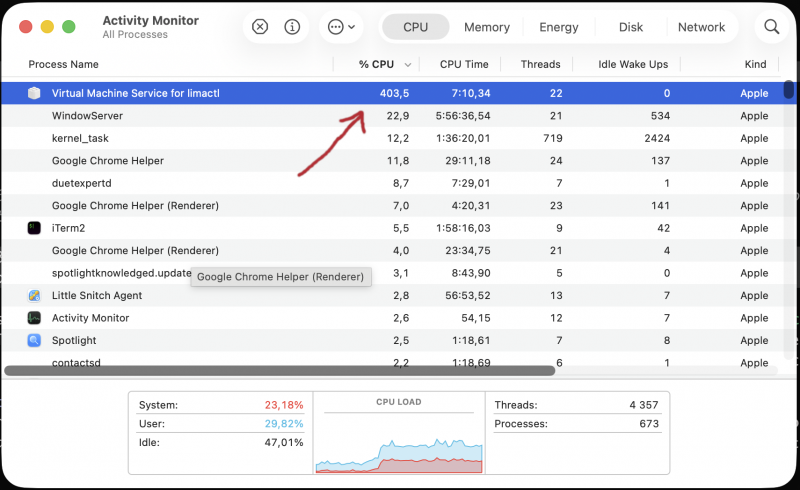Select Chrome Helper (Renderer) with 4,0 CPU
The width and height of the screenshot is (800, 490).
[392, 250]
